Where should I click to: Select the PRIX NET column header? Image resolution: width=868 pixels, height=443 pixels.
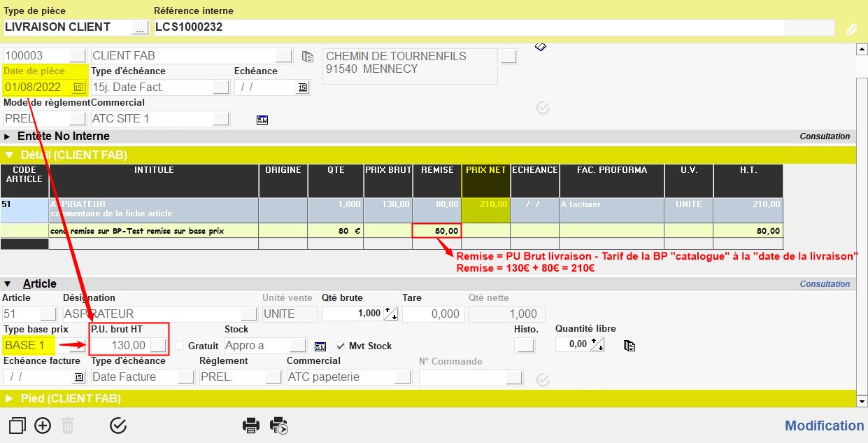485,170
